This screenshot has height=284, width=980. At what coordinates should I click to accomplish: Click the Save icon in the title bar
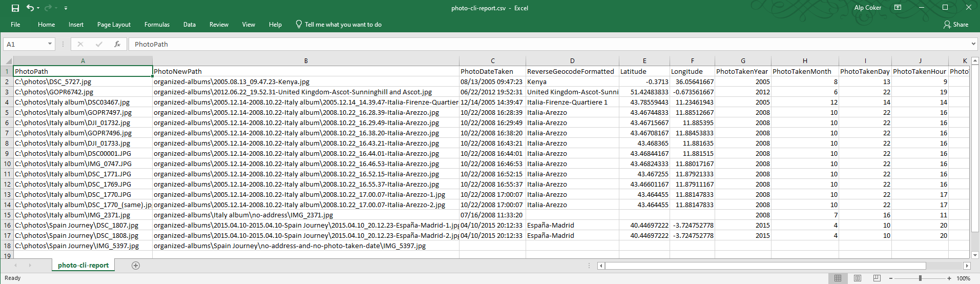[x=15, y=8]
